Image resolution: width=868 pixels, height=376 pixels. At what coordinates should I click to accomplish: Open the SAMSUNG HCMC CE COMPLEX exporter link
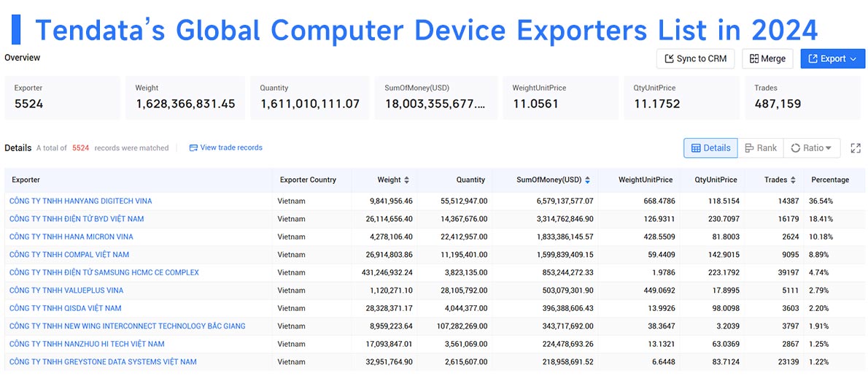(x=104, y=272)
